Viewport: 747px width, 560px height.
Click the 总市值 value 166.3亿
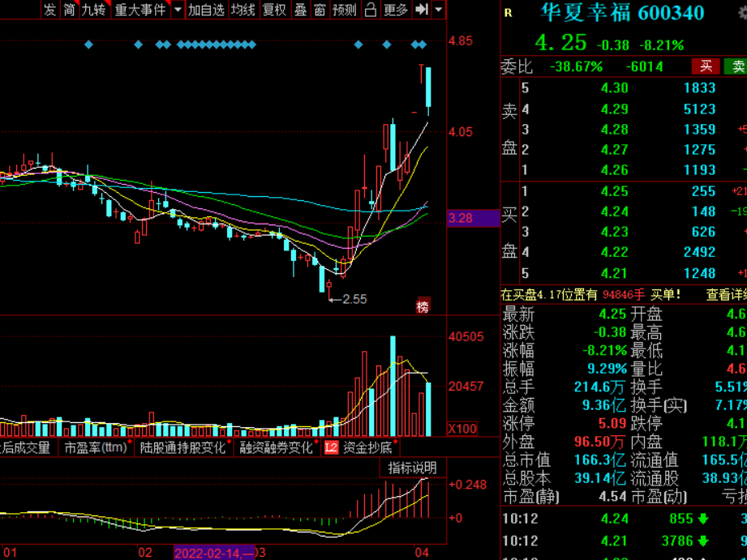point(600,460)
